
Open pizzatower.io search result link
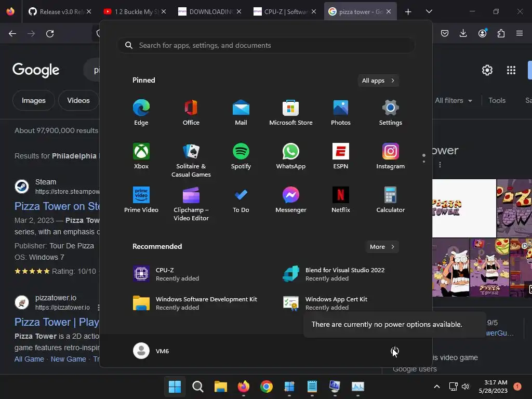[x=57, y=322]
